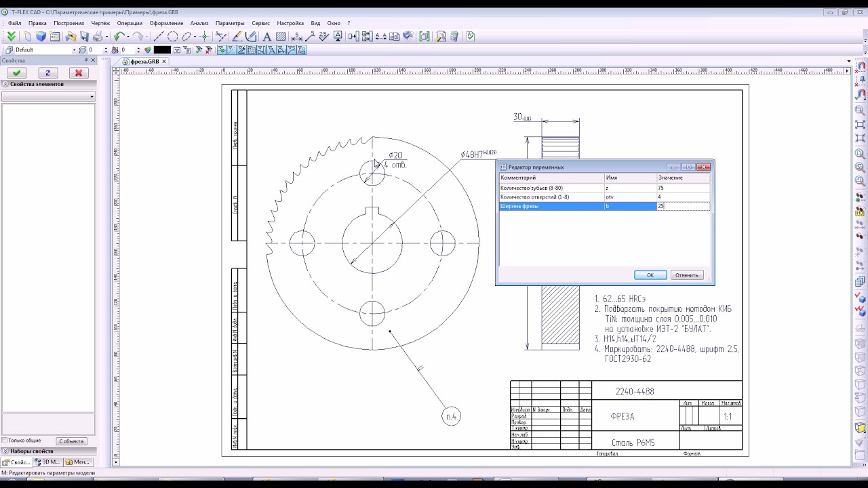Open document tabs list arrow at right
Viewport: 868px width, 488px height.
coord(849,61)
